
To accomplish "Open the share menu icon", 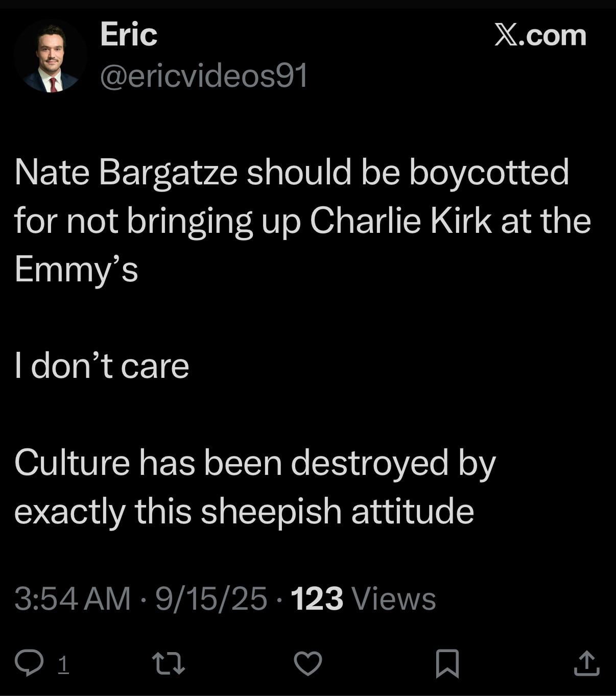I will point(587,663).
